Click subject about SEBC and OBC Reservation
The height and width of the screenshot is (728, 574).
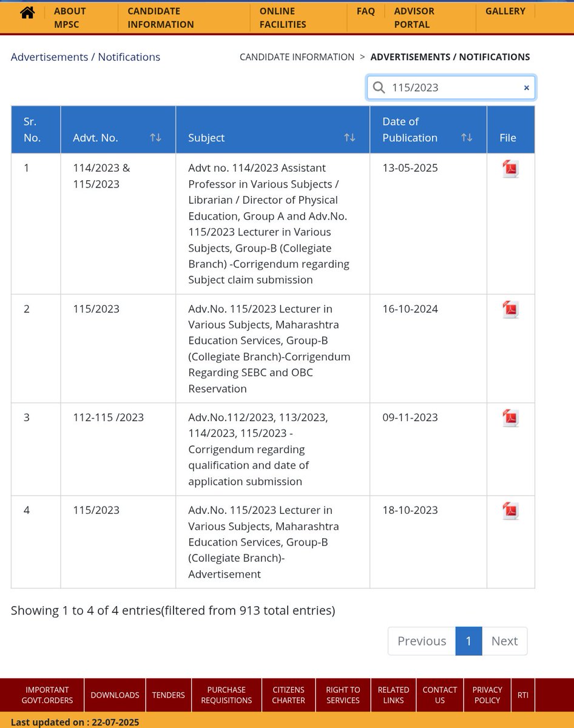click(x=269, y=349)
